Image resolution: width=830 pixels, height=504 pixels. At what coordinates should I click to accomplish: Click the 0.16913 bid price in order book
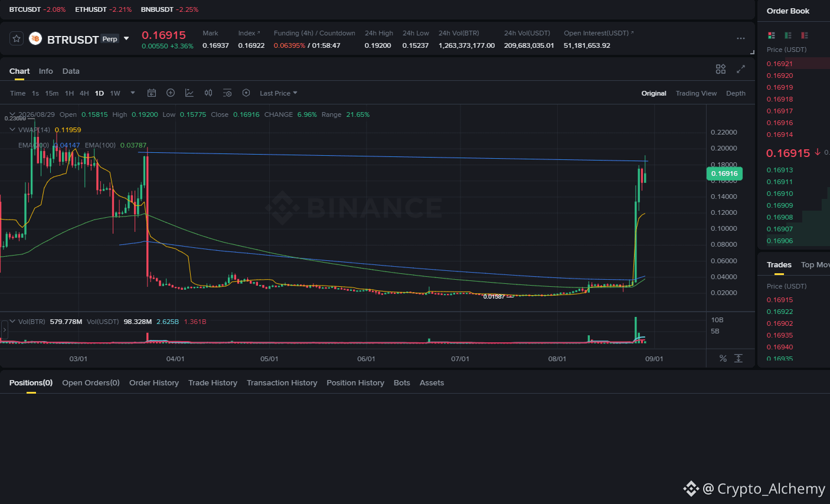coord(780,170)
